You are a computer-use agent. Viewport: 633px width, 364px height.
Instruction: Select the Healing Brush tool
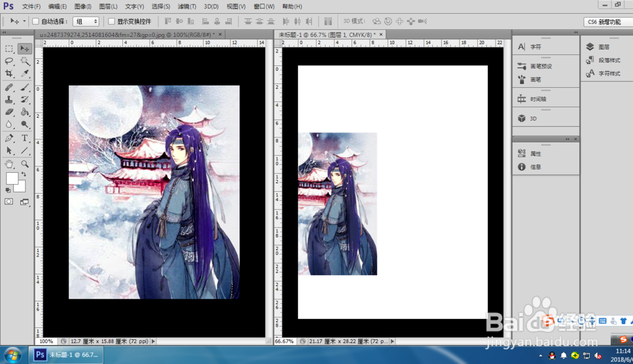click(9, 87)
